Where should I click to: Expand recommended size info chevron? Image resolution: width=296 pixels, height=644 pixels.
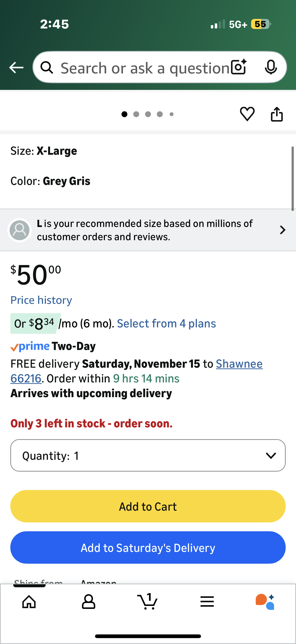283,230
